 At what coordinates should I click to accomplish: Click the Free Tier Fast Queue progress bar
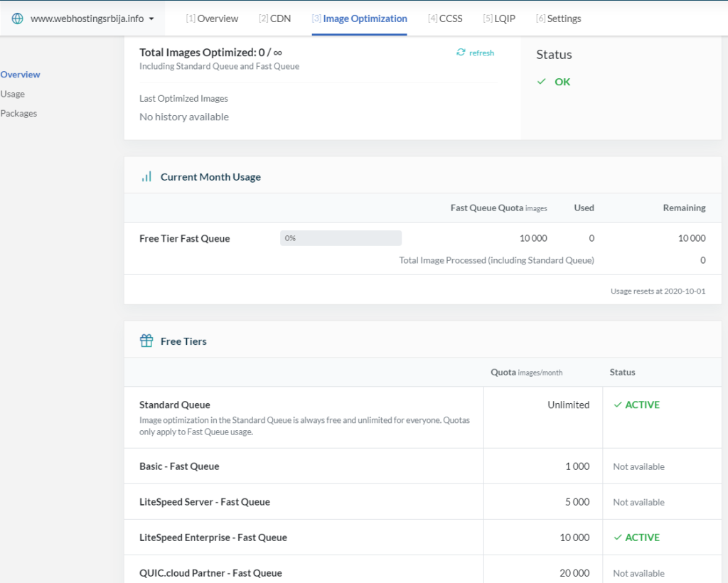click(341, 238)
